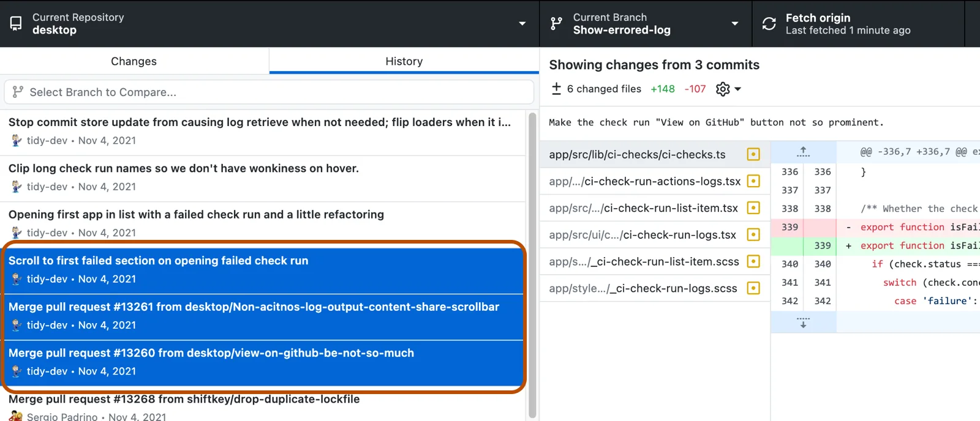
Task: Select the Opening first app in list commit
Action: (262, 224)
